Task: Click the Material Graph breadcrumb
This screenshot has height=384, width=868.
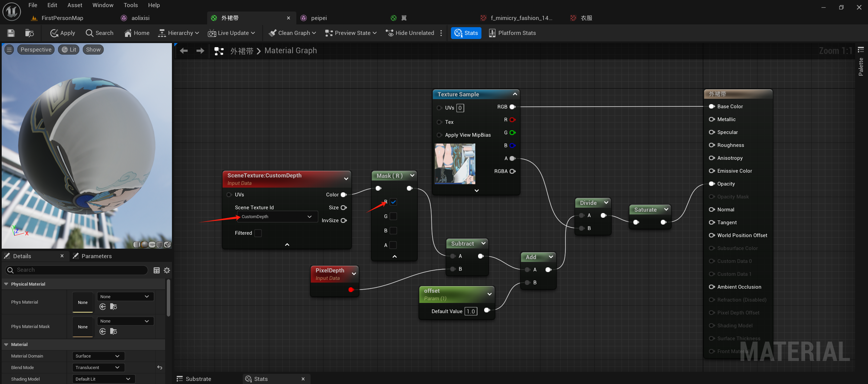Action: point(291,51)
